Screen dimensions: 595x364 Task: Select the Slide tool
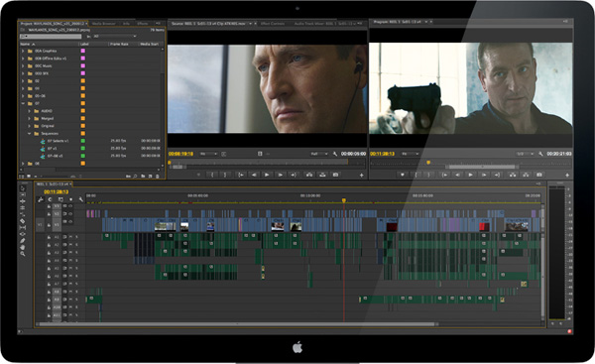pyautogui.click(x=23, y=234)
